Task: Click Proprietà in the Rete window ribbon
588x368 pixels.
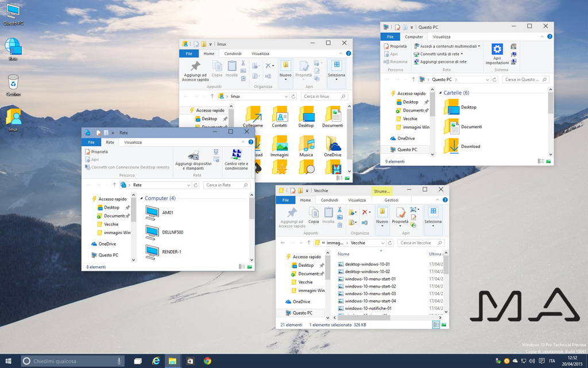Action: pyautogui.click(x=96, y=152)
